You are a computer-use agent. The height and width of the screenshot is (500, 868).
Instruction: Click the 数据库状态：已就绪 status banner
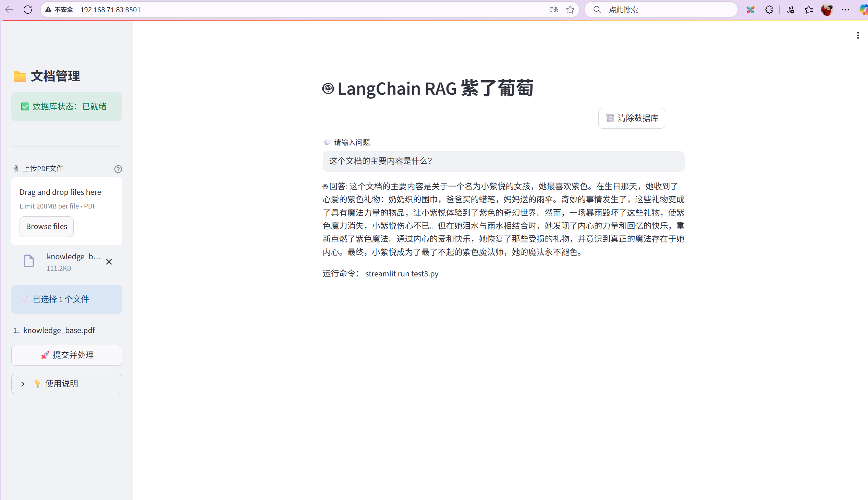click(x=67, y=106)
